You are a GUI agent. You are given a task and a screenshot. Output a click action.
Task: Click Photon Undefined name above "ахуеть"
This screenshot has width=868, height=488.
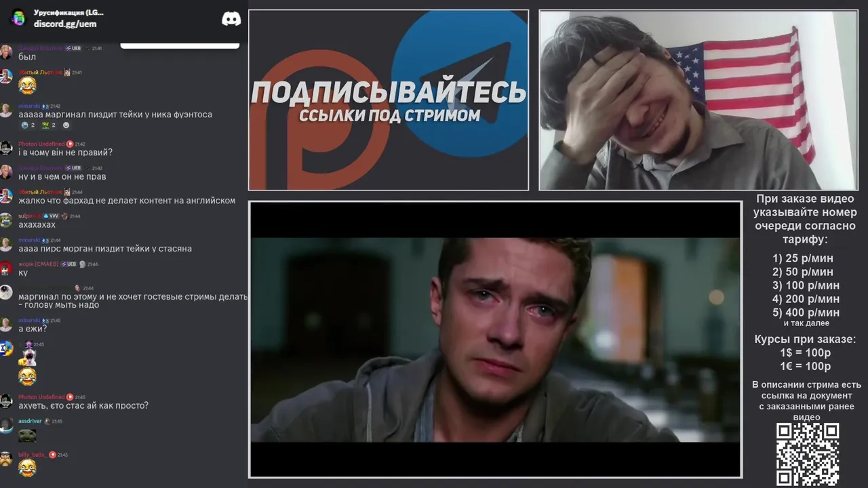pos(41,397)
